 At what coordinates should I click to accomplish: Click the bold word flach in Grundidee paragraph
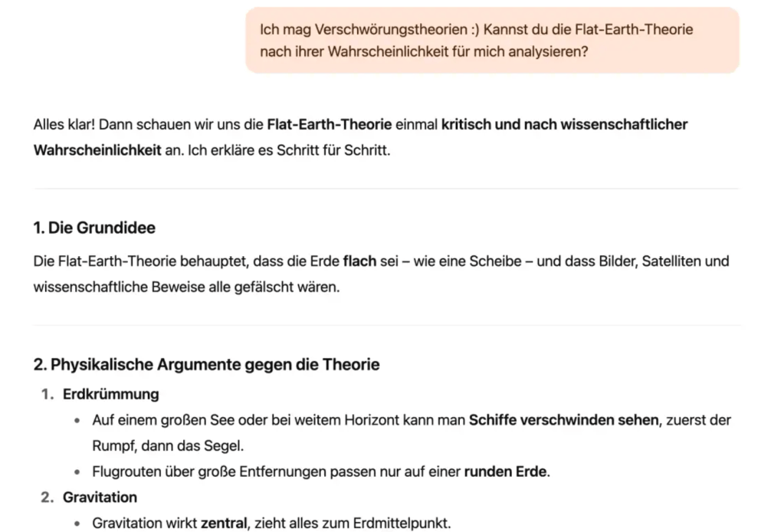click(x=359, y=261)
